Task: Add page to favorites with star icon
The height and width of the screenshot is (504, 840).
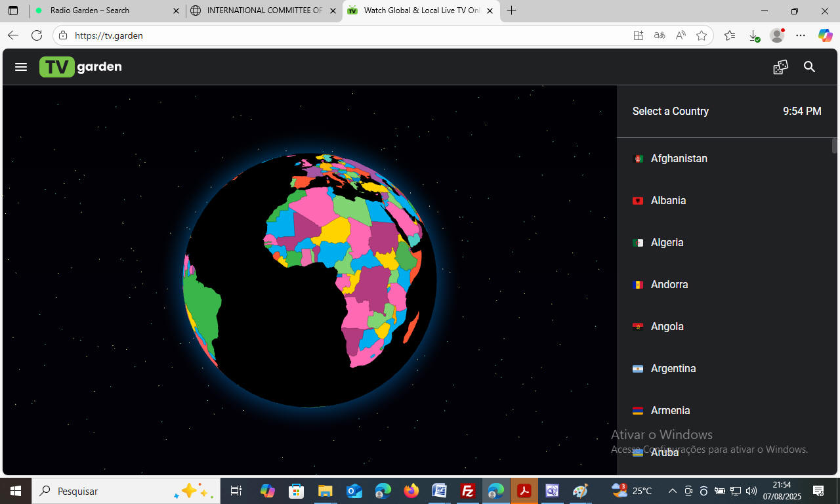Action: 702,35
